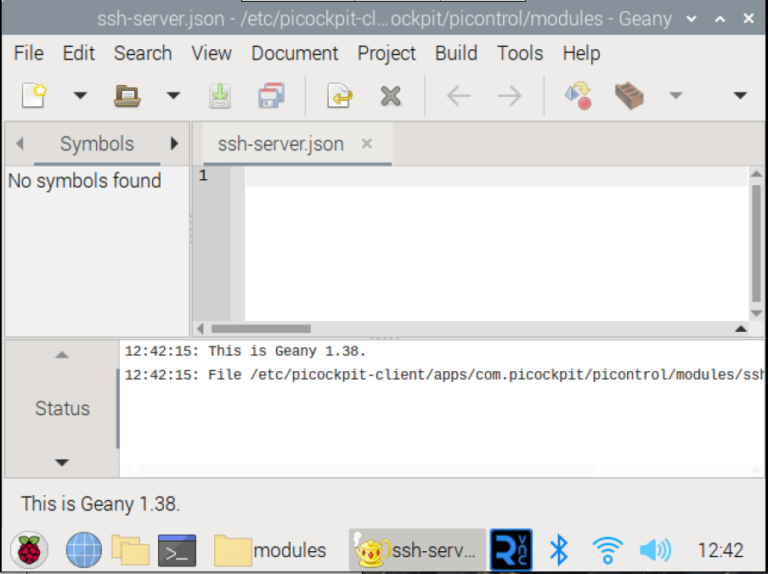The width and height of the screenshot is (768, 574).
Task: Open the Project menu
Action: pos(386,53)
